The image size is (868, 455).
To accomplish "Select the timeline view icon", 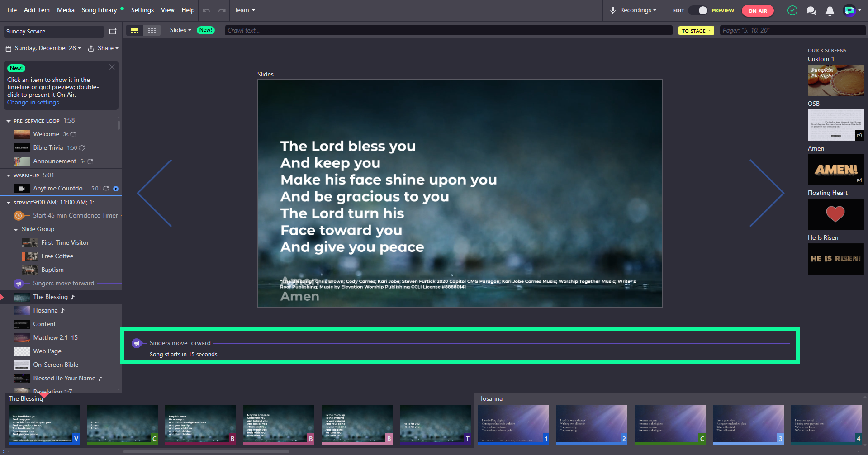I will pos(135,30).
